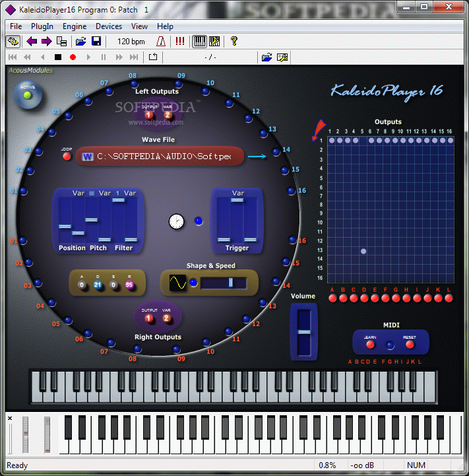Open the File menu

(16, 26)
